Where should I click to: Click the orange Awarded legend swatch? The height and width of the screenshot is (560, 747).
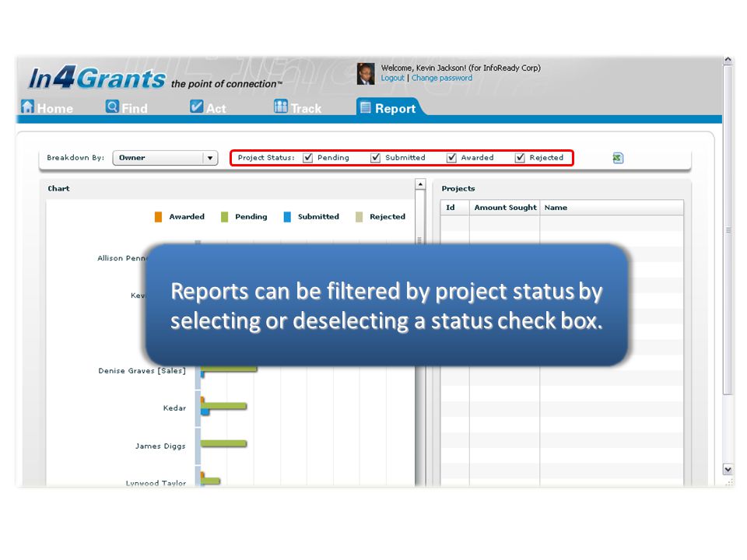(x=158, y=217)
